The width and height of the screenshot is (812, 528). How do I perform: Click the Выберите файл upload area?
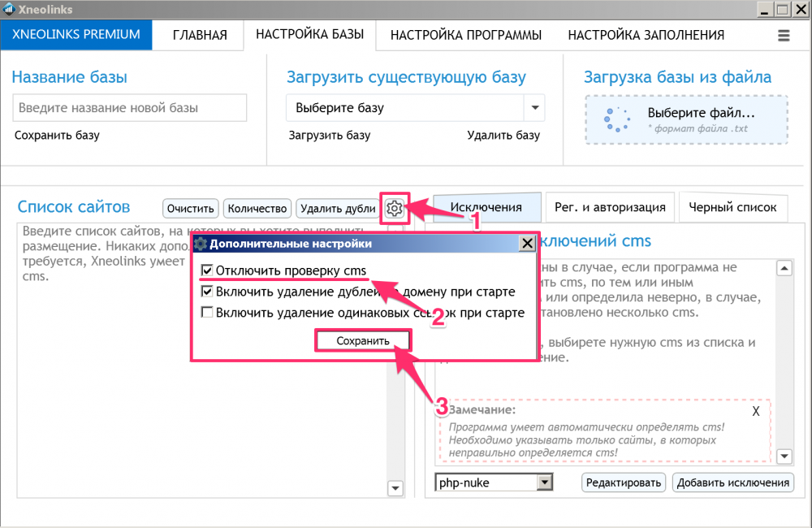(x=687, y=119)
